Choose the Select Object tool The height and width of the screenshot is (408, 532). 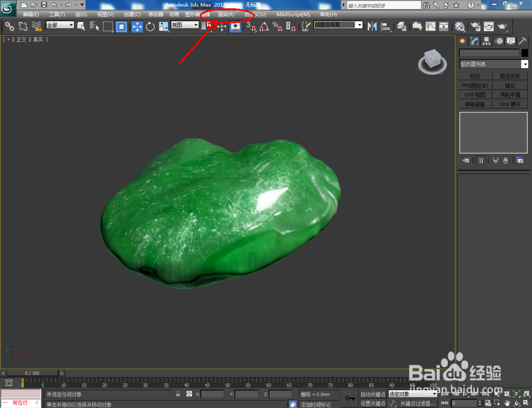(81, 26)
